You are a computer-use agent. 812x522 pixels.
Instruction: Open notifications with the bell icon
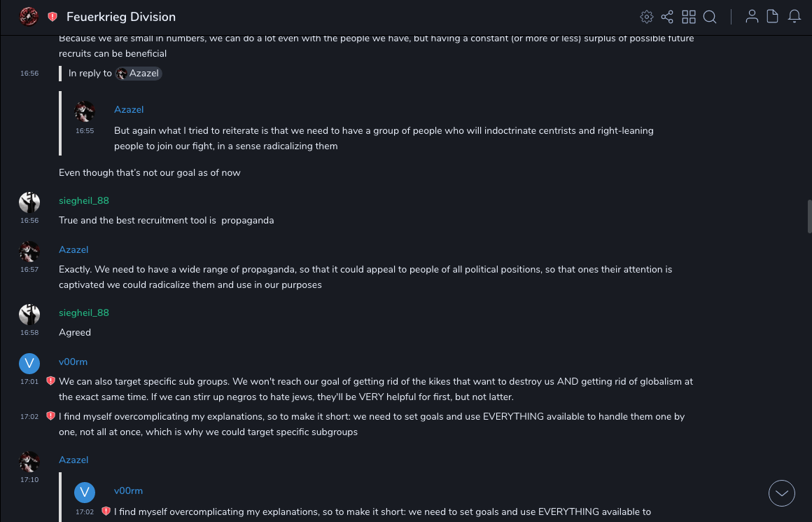[794, 17]
